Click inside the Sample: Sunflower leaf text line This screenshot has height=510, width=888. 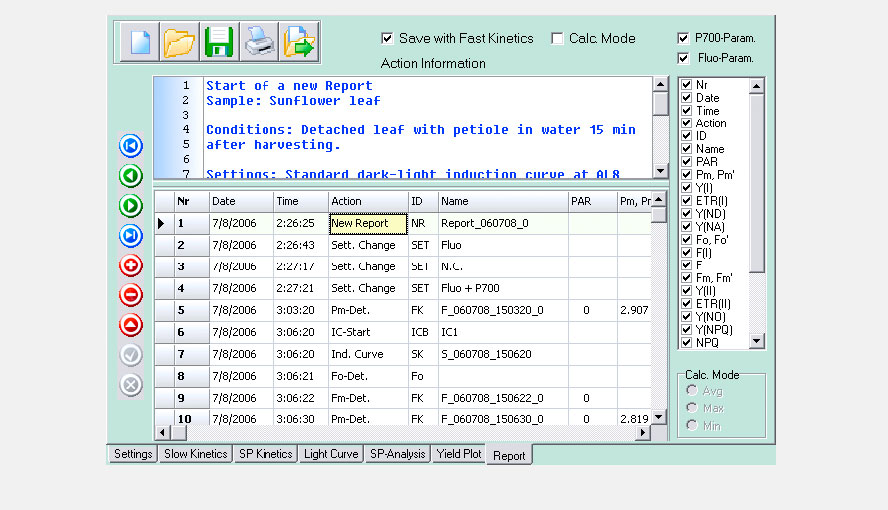293,101
